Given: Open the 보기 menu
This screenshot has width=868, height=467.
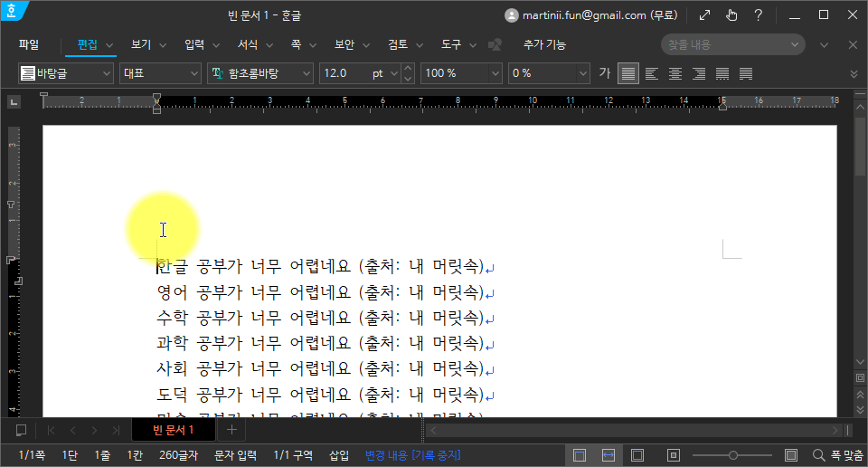Looking at the screenshot, I should point(141,44).
